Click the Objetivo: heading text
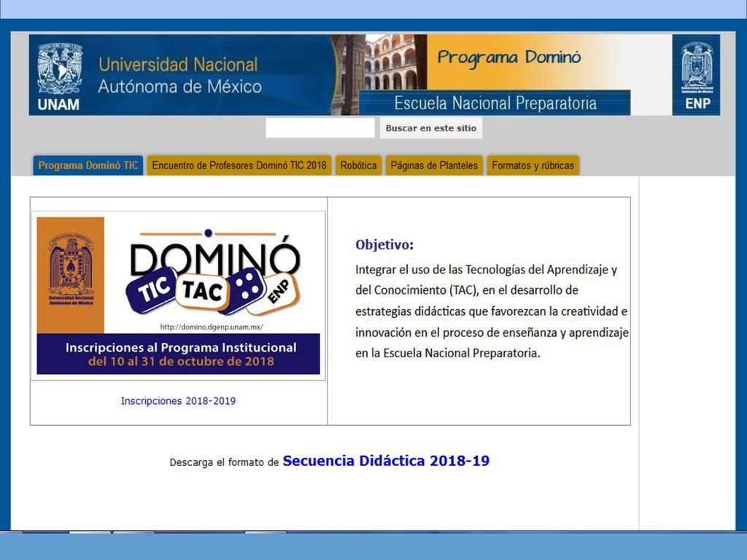The image size is (747, 560). (384, 245)
